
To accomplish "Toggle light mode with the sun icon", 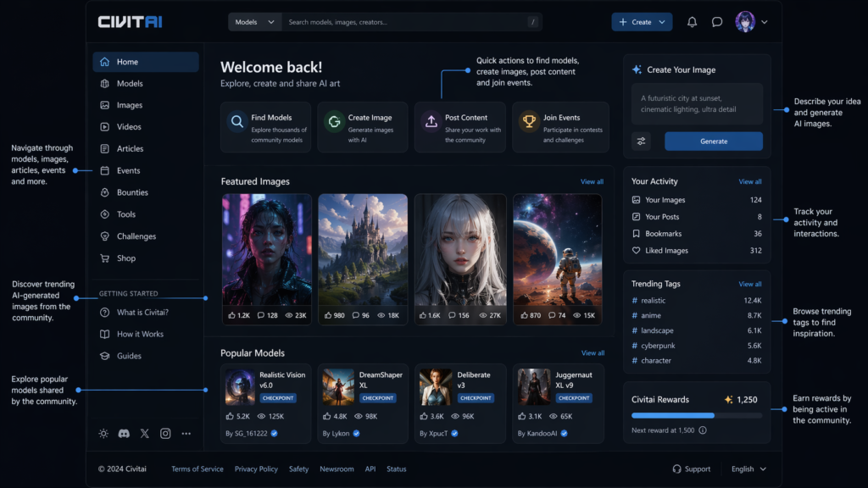I will [103, 433].
